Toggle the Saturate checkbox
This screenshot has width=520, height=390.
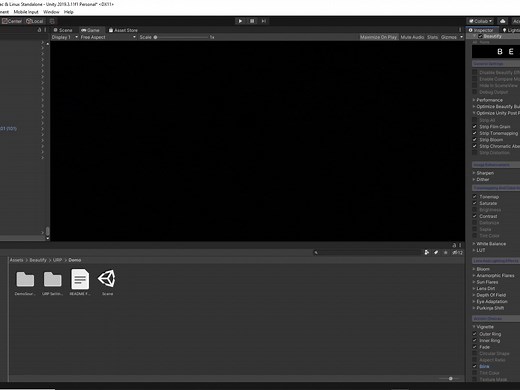pyautogui.click(x=474, y=203)
